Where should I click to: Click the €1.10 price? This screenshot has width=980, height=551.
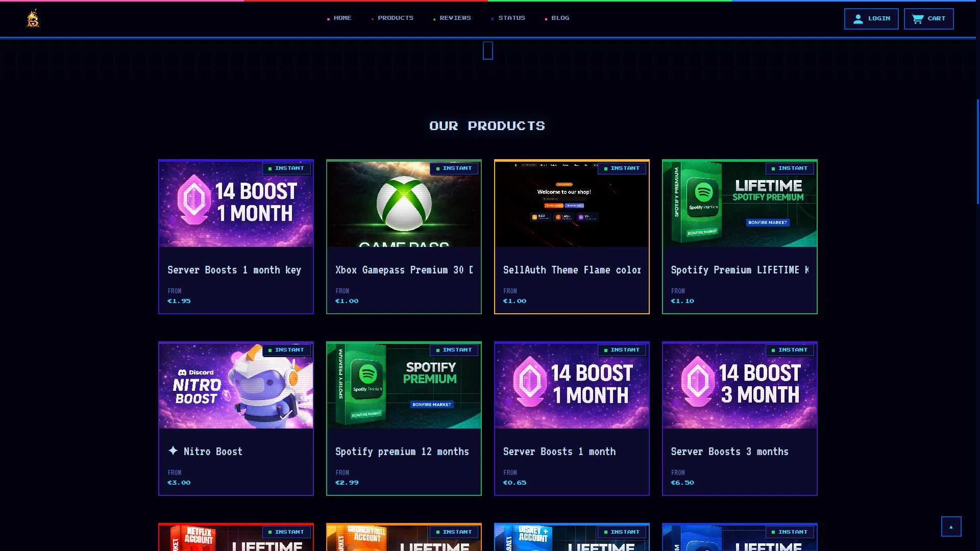pos(683,301)
